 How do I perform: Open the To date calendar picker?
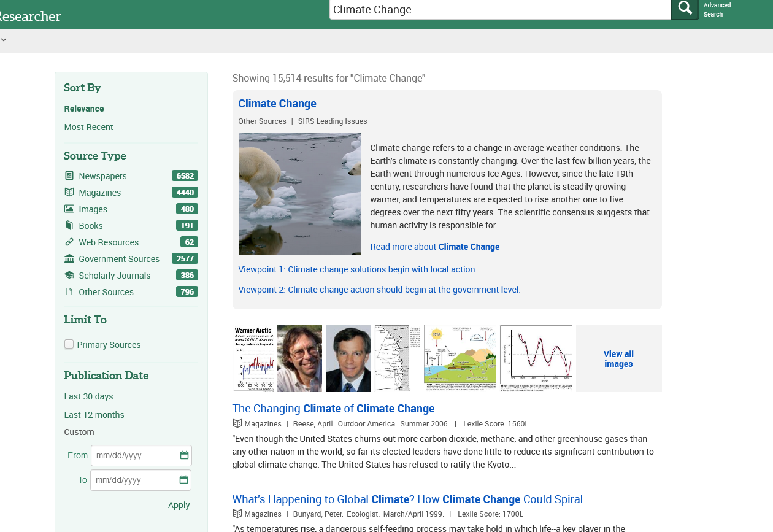tap(183, 480)
